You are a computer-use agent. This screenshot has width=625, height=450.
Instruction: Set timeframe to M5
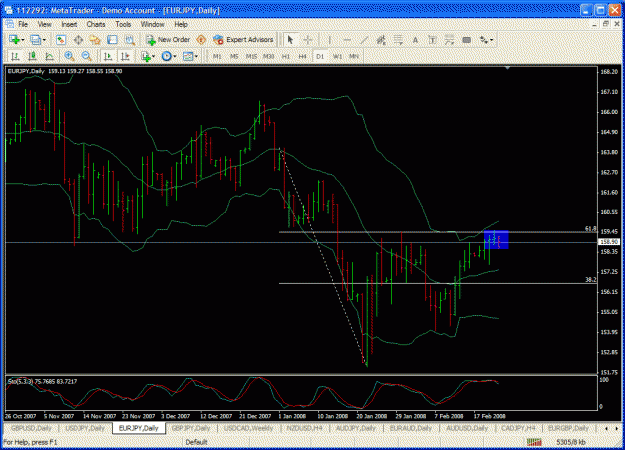(234, 56)
